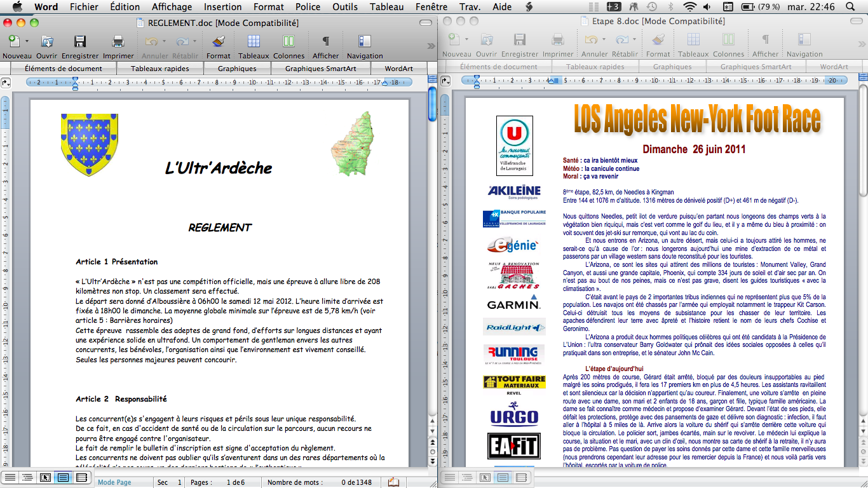Image resolution: width=868 pixels, height=488 pixels.
Task: Select Graphiques tab in REGLEMENT.doc
Action: coord(237,68)
